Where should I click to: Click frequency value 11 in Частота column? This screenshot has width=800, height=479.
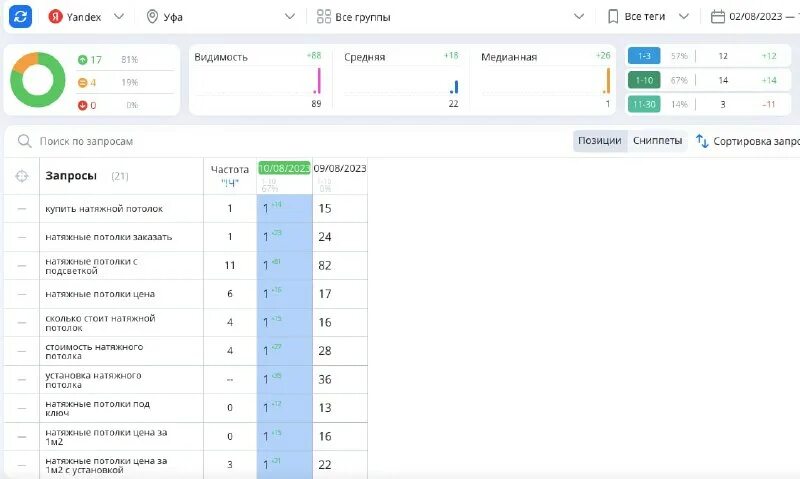pos(230,265)
